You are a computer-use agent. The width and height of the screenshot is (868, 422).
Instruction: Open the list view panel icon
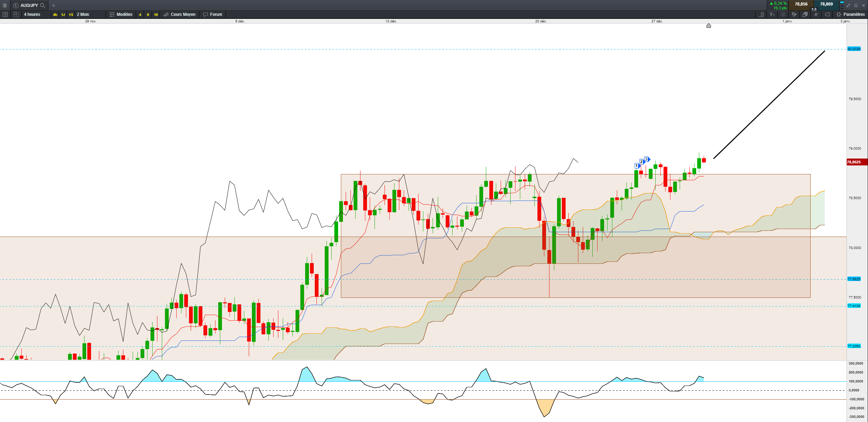click(x=5, y=14)
